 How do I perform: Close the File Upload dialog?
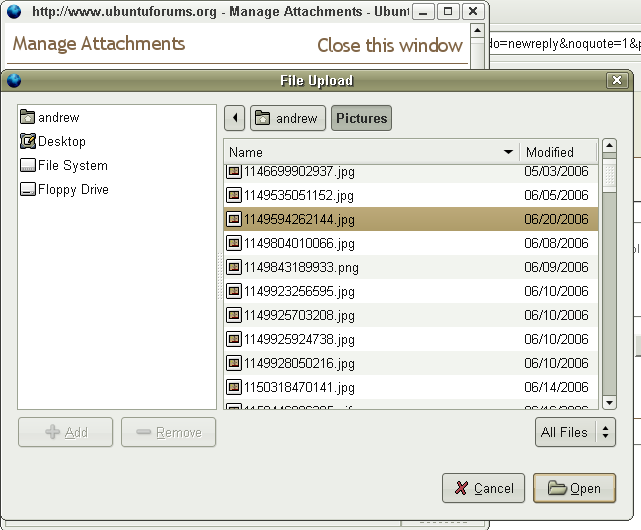(616, 81)
